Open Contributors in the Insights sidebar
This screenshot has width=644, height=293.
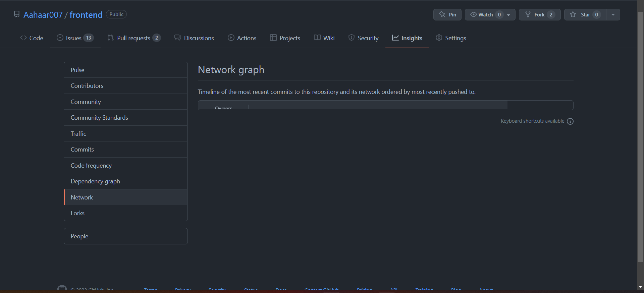(126, 86)
